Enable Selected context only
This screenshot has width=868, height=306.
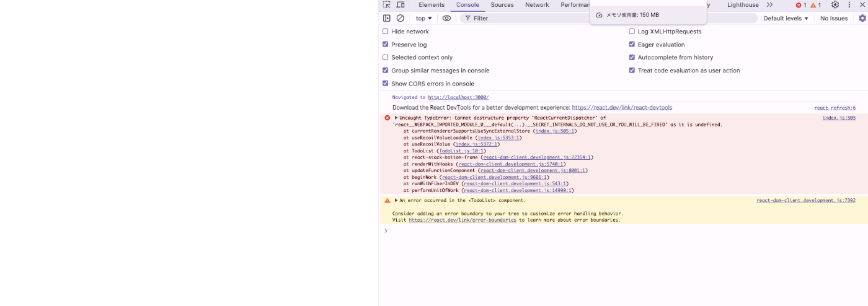386,58
